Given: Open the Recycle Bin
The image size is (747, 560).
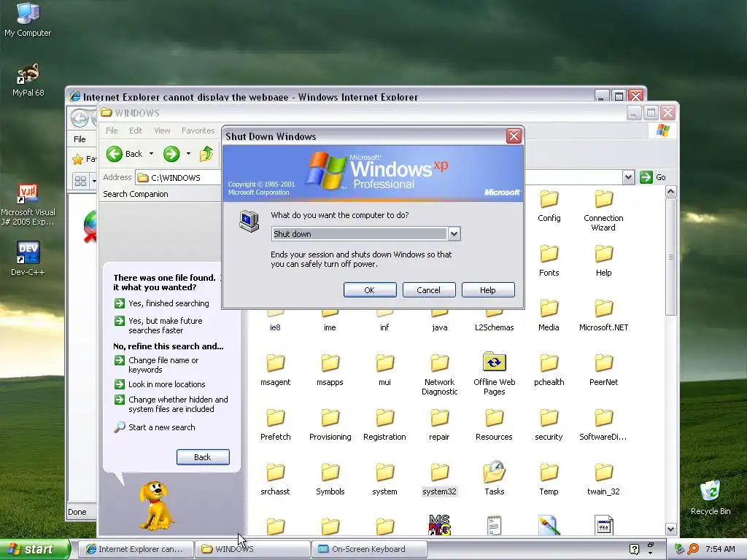Looking at the screenshot, I should pos(711,497).
